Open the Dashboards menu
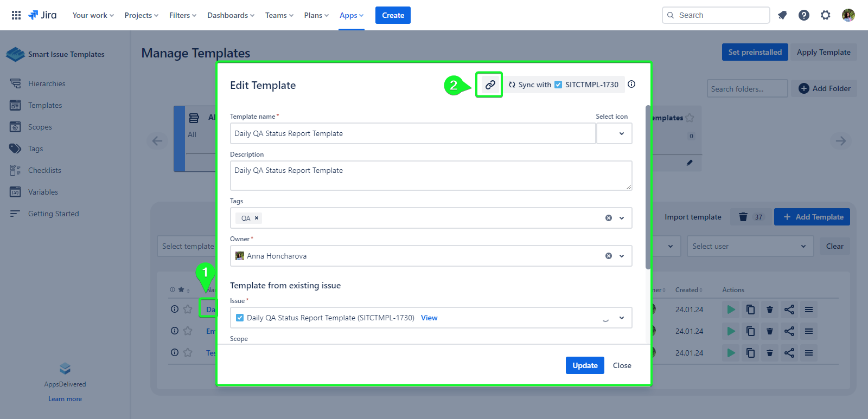 pos(231,15)
